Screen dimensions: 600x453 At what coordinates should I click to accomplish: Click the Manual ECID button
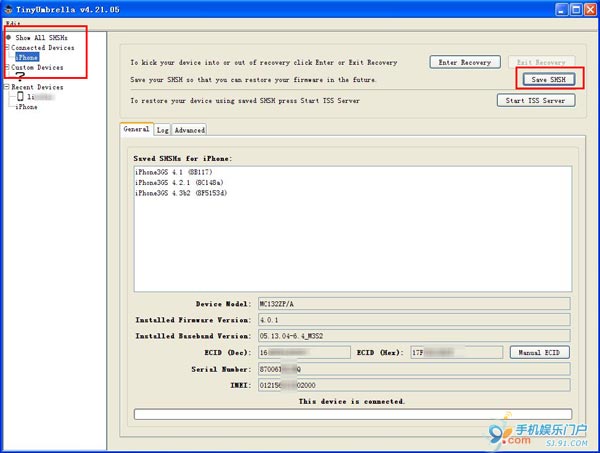(540, 352)
